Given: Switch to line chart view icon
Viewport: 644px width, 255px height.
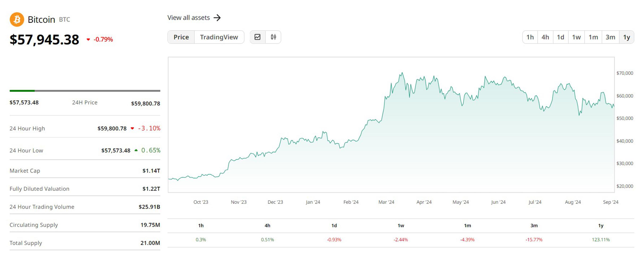Looking at the screenshot, I should tap(257, 37).
